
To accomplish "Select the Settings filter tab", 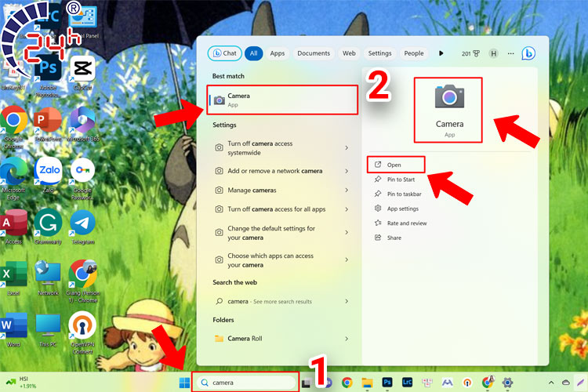I will (379, 53).
